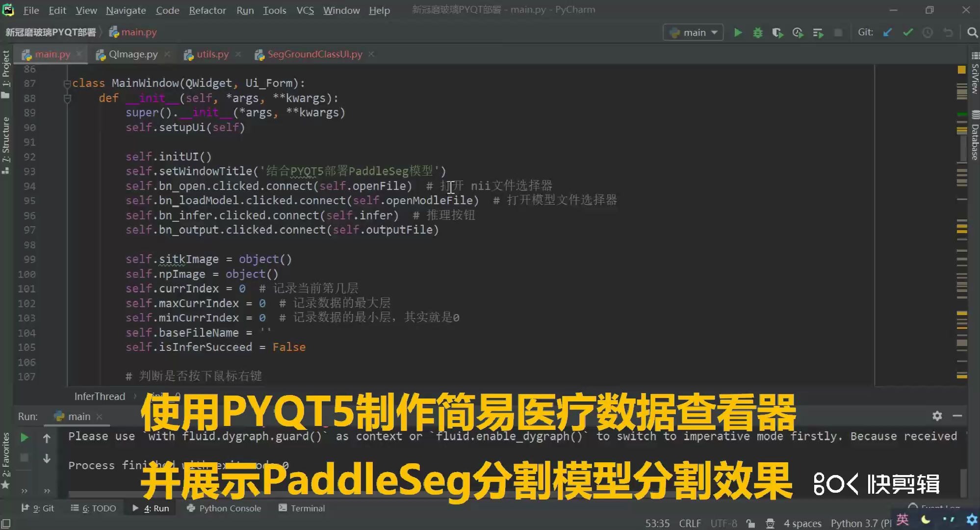Open the Edit menu
Image resolution: width=980 pixels, height=530 pixels.
(x=57, y=10)
